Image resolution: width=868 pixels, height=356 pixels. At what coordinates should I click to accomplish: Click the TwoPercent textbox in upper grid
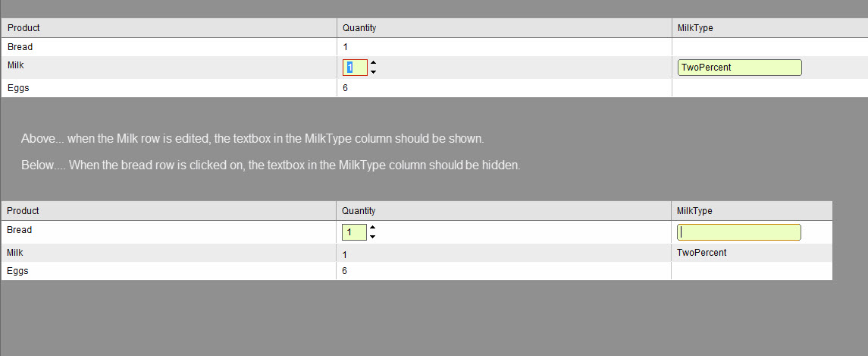(x=739, y=68)
